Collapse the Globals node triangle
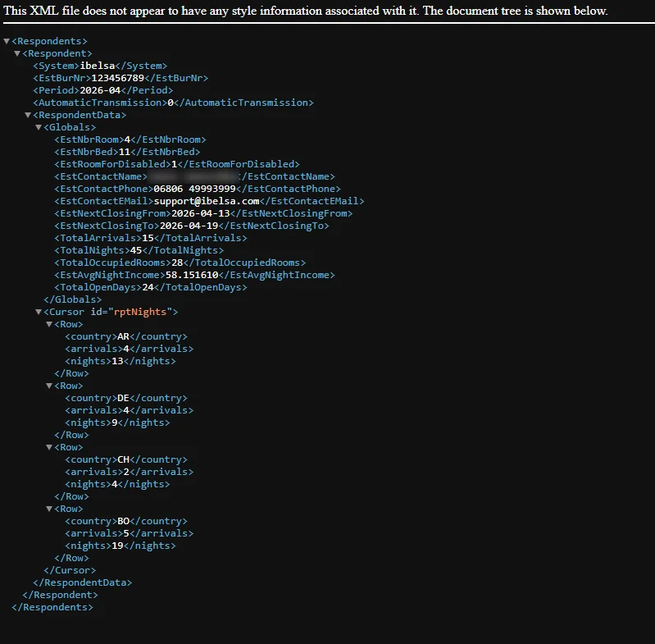 39,127
